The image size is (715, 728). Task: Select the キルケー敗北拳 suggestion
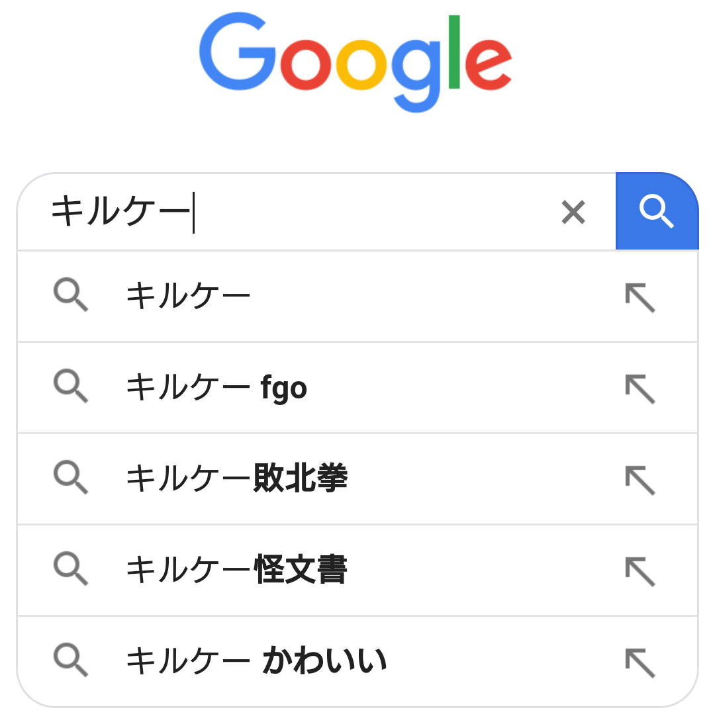pos(236,478)
